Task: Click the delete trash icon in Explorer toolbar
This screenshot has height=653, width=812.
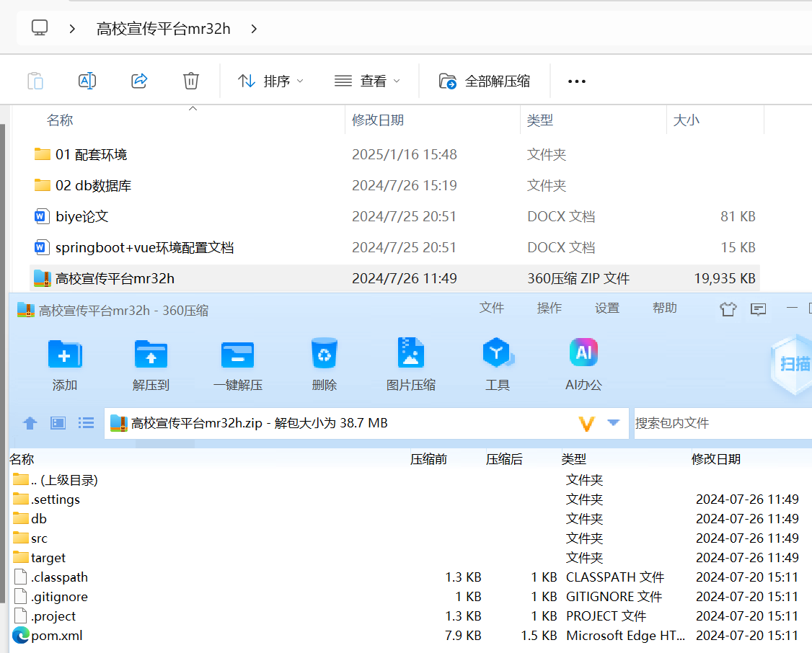Action: pos(190,81)
